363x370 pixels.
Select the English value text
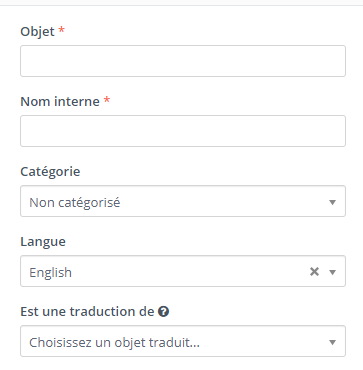tap(50, 273)
